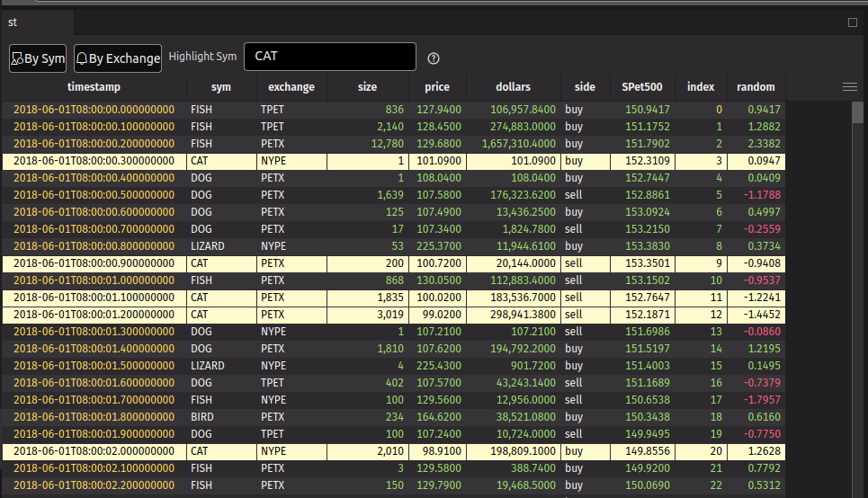Screen dimensions: 868x498
Task: Click the dollars column header
Action: pyautogui.click(x=513, y=87)
